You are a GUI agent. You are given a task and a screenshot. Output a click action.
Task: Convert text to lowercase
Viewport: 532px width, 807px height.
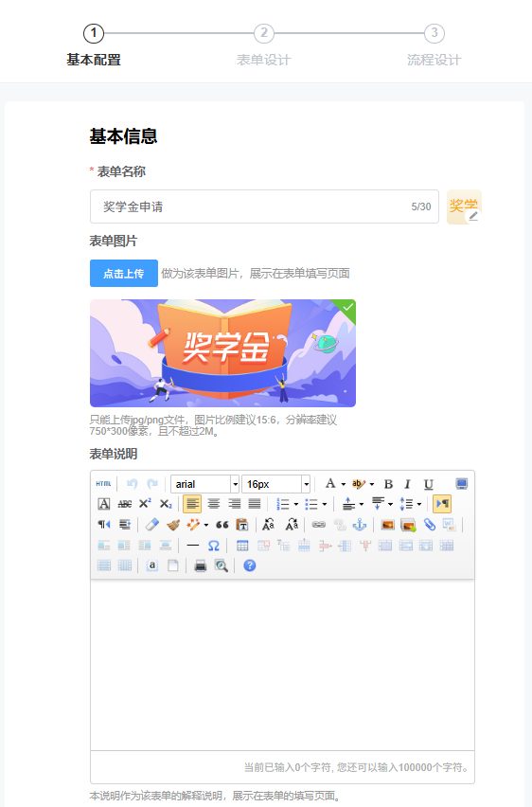(292, 525)
